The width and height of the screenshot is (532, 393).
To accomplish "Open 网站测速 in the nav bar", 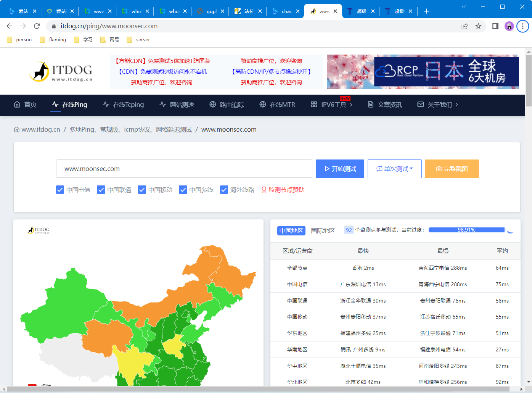I will [177, 105].
